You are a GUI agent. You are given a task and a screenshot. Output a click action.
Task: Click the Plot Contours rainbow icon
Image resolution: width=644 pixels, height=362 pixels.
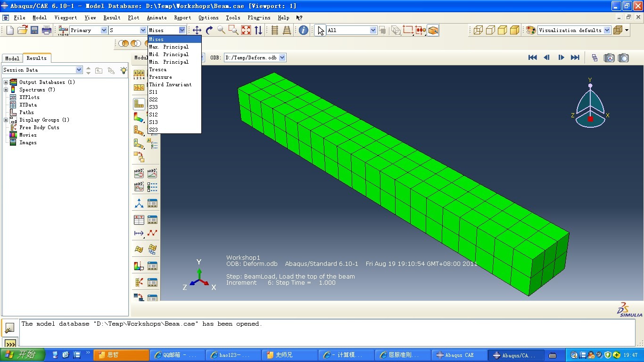point(139,117)
